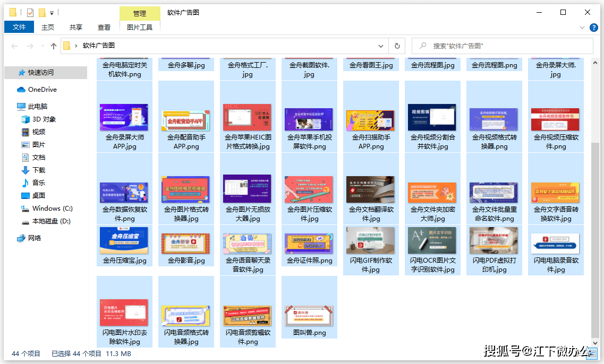Refresh the current folder view
Viewport: 604px width, 364px height.
397,46
